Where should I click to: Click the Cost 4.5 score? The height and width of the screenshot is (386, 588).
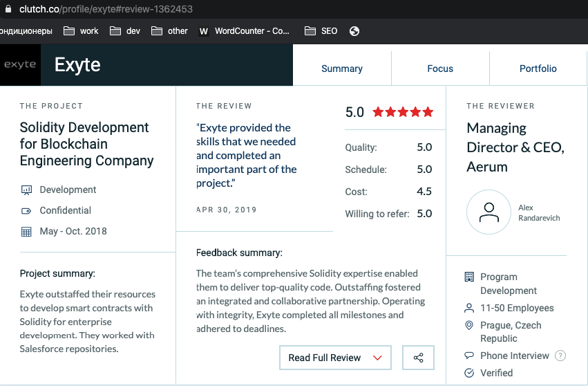tap(424, 192)
